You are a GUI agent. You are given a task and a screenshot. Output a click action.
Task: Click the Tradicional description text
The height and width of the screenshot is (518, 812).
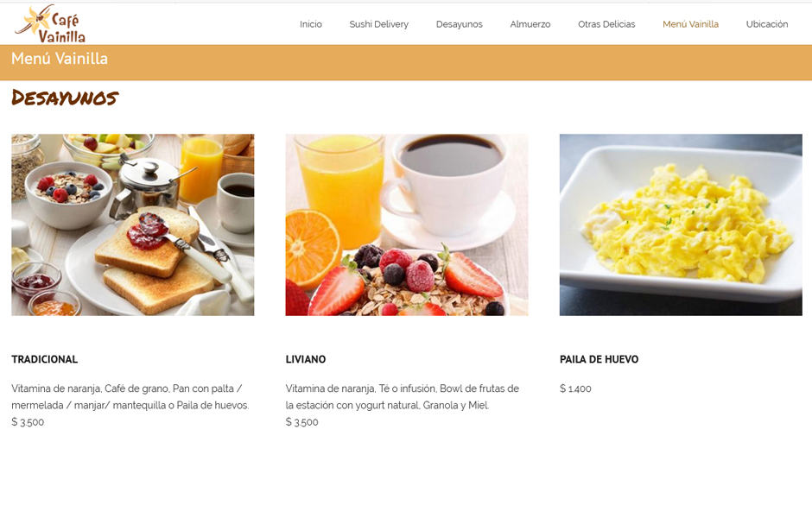coord(130,397)
